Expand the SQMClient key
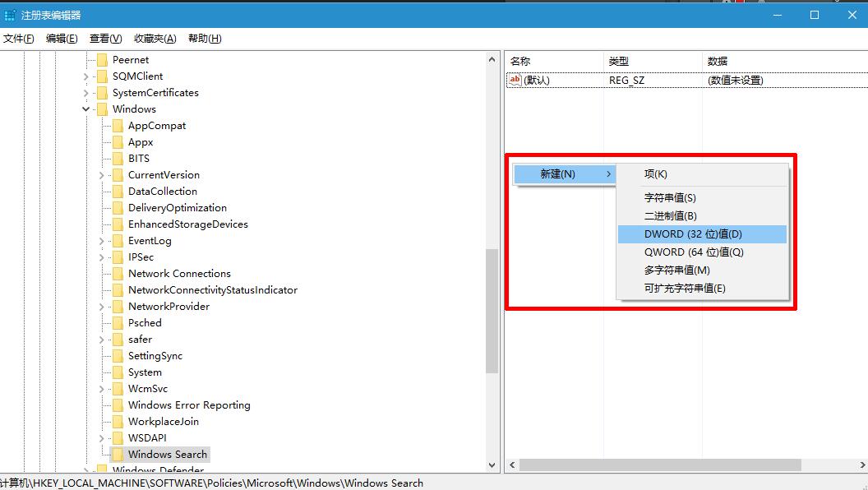The width and height of the screenshot is (868, 490). point(86,76)
